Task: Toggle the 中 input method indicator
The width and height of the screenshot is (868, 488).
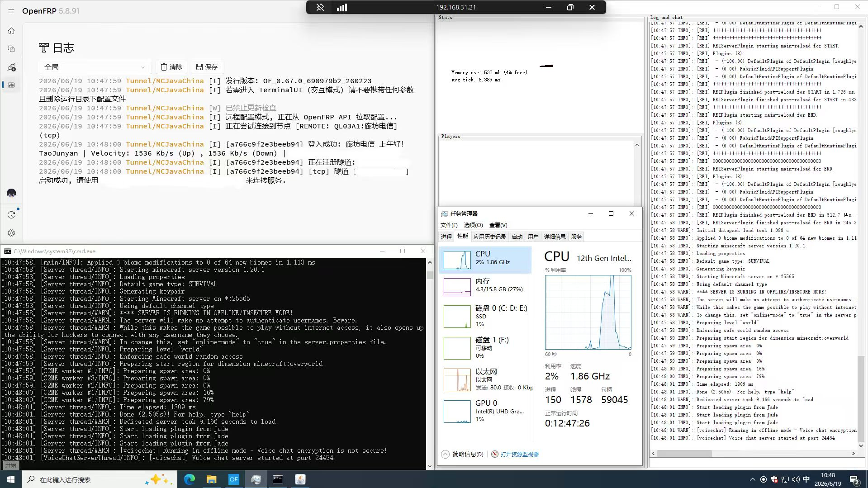Action: click(x=806, y=479)
